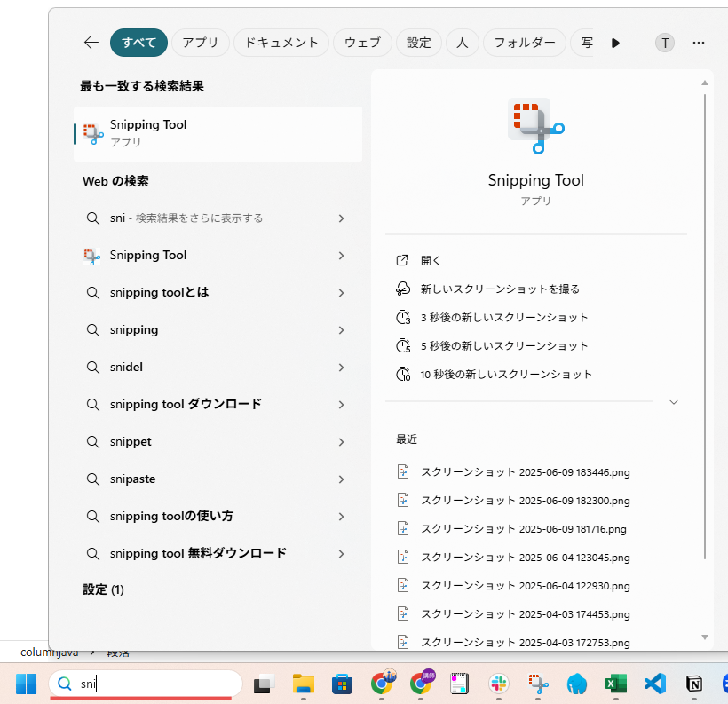The width and height of the screenshot is (728, 704).
Task: Click 開く to open Snipping Tool
Action: tap(431, 260)
